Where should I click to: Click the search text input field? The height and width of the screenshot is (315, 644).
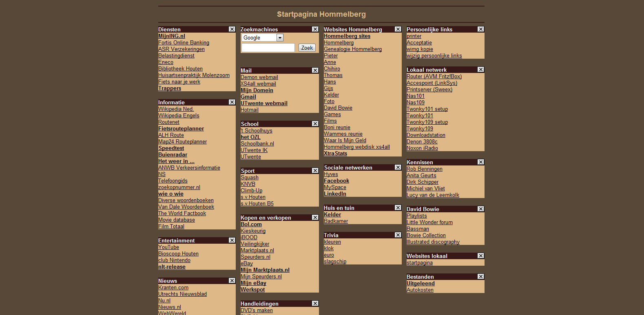tap(268, 48)
